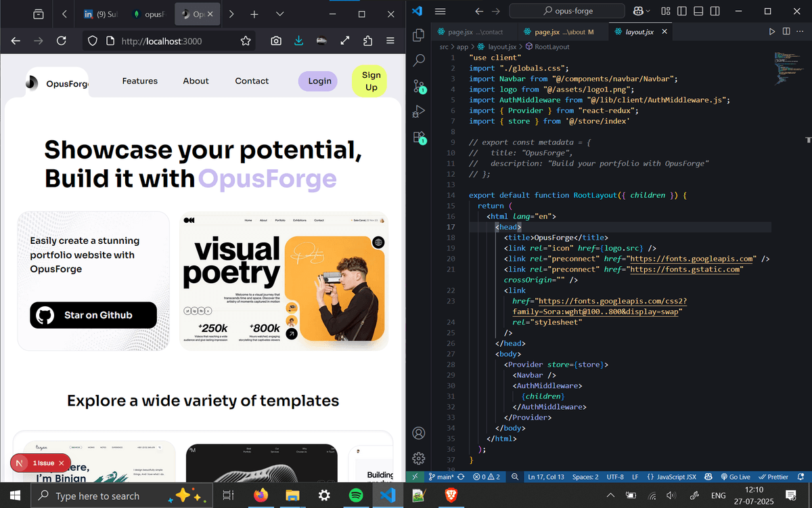Open Spotify from the taskbar
The height and width of the screenshot is (508, 812).
(x=356, y=496)
